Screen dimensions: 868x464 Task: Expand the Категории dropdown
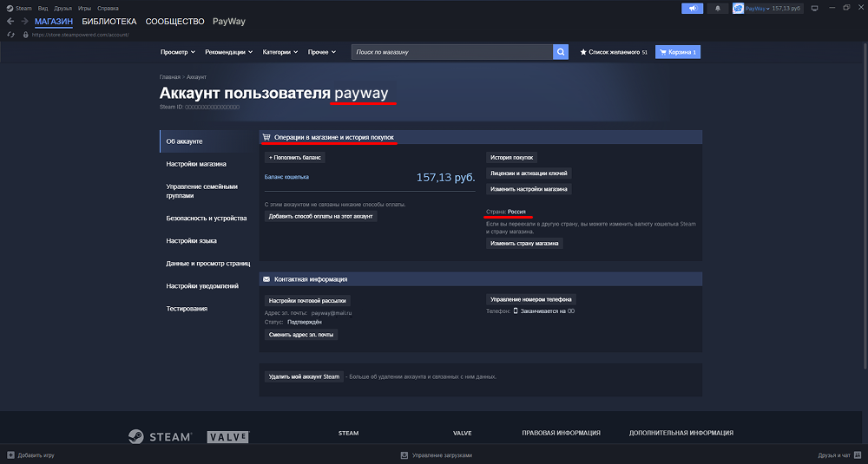coord(280,52)
